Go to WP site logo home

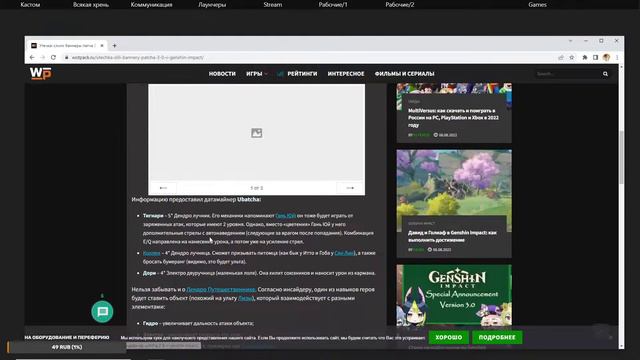(41, 73)
